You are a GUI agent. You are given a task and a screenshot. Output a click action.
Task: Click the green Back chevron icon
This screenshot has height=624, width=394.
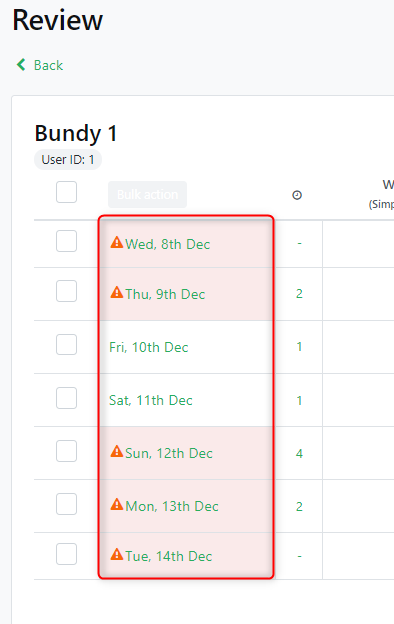pyautogui.click(x=21, y=64)
